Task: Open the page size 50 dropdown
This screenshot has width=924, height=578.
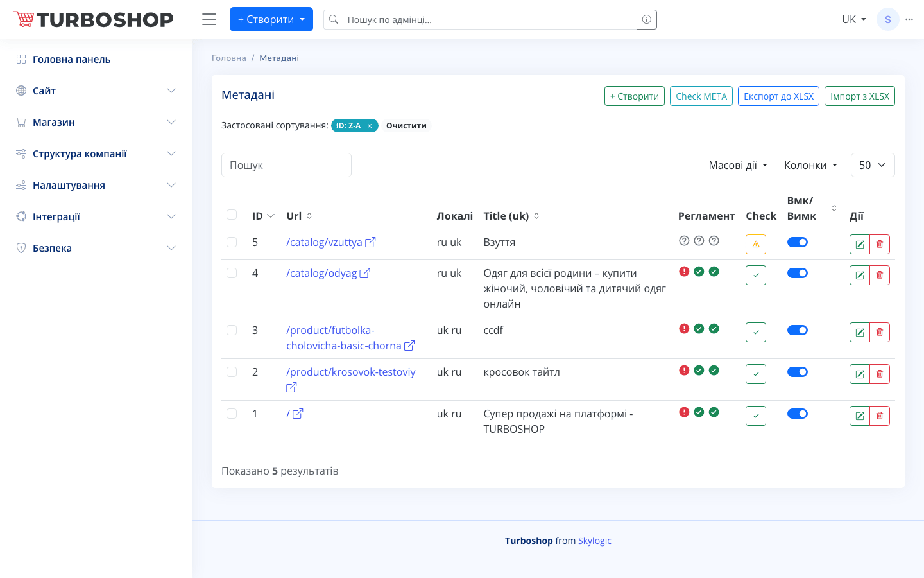Action: 873,165
